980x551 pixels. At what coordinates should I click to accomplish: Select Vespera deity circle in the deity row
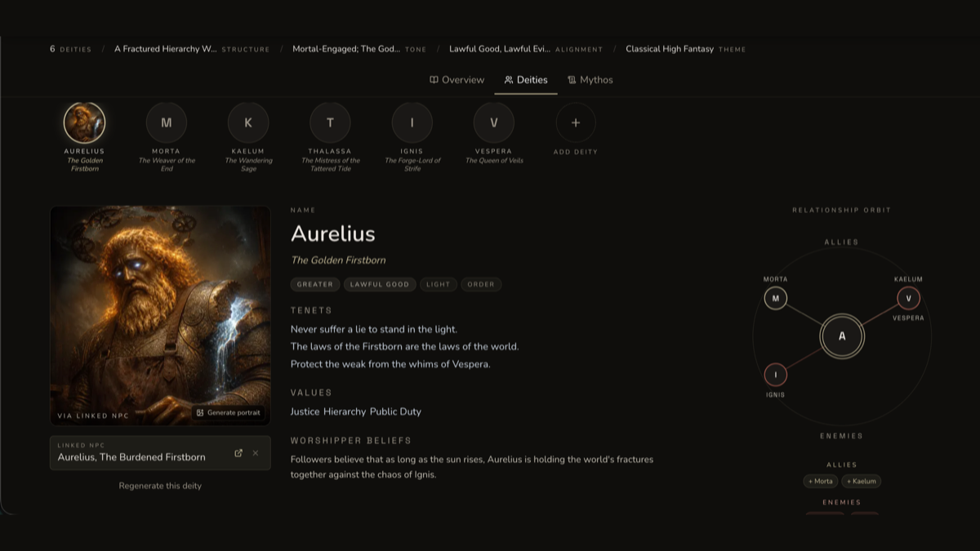[494, 123]
